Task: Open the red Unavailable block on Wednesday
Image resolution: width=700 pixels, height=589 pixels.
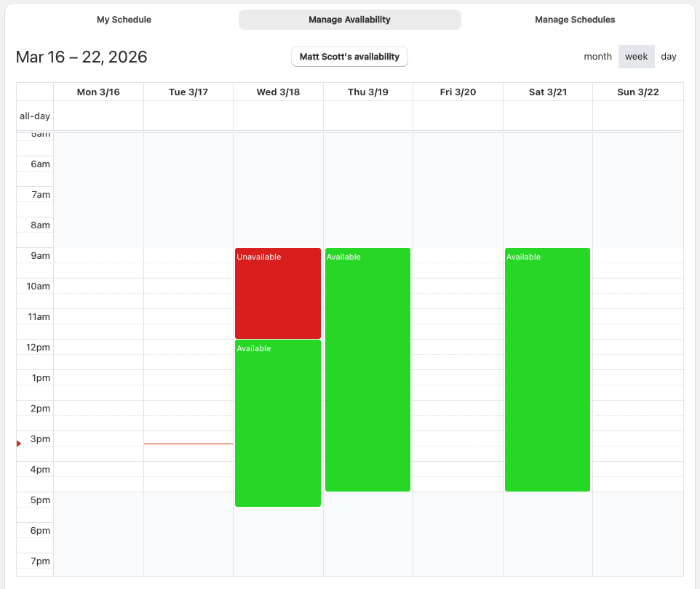Action: pos(278,293)
